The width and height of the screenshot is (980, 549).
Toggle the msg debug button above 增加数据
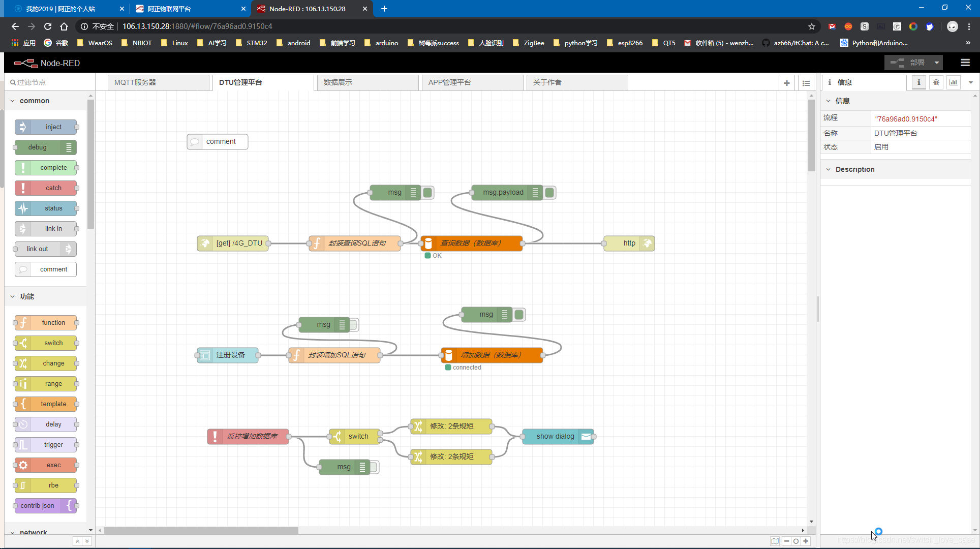click(519, 315)
